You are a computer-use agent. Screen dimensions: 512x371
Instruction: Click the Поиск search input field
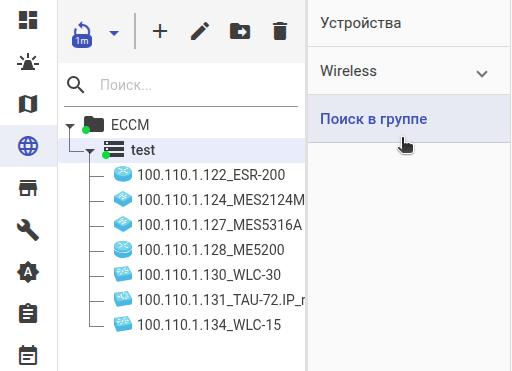click(198, 85)
